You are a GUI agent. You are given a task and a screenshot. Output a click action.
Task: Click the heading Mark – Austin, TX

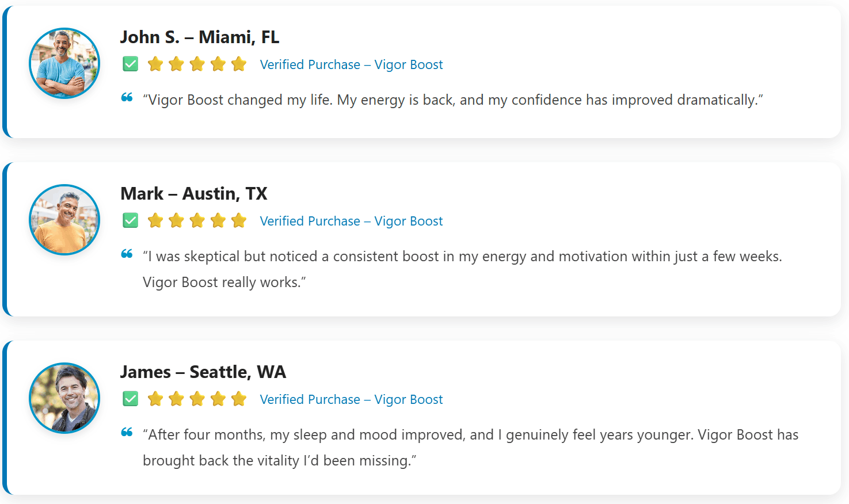coord(193,194)
